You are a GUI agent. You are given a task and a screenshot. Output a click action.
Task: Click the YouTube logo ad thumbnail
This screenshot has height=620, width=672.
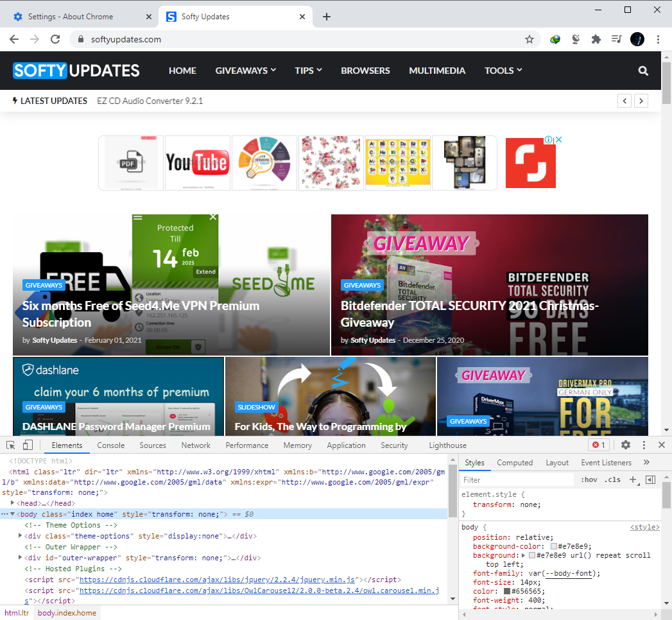point(198,163)
